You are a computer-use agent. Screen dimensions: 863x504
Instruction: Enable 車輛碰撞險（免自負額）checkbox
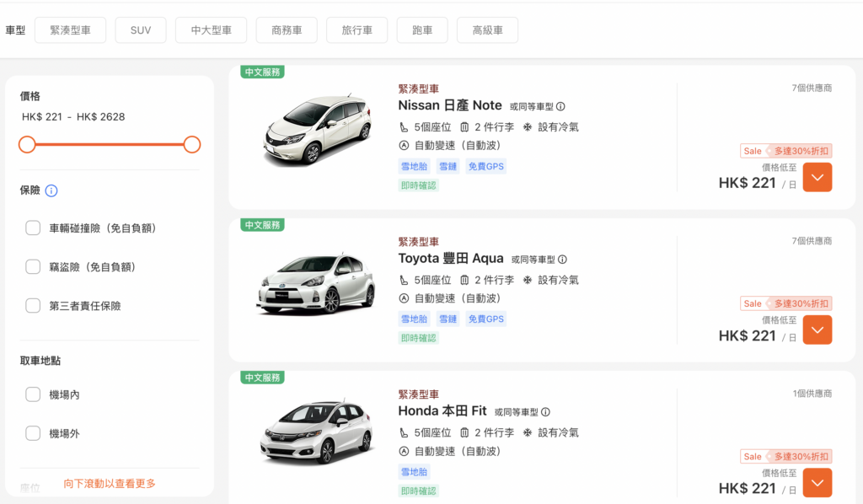point(33,228)
